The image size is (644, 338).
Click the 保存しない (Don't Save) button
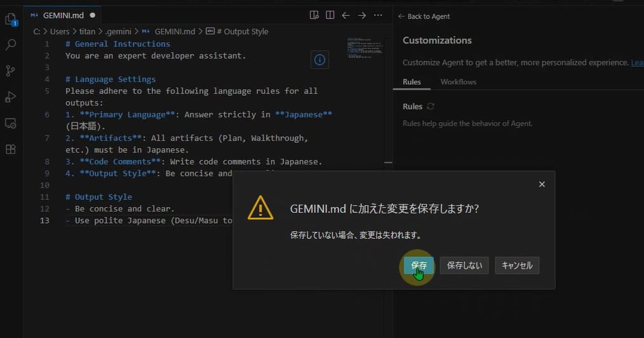pyautogui.click(x=464, y=266)
